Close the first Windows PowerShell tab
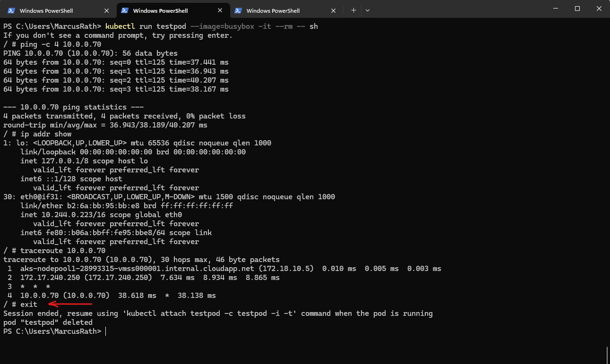The width and height of the screenshot is (610, 364). (x=107, y=11)
